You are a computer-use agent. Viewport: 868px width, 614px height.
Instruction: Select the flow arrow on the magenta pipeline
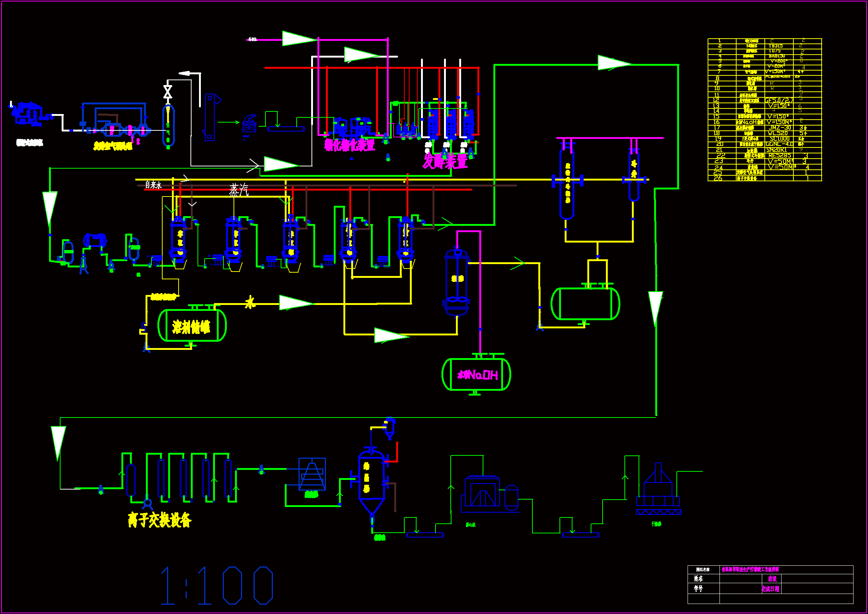pyautogui.click(x=299, y=39)
